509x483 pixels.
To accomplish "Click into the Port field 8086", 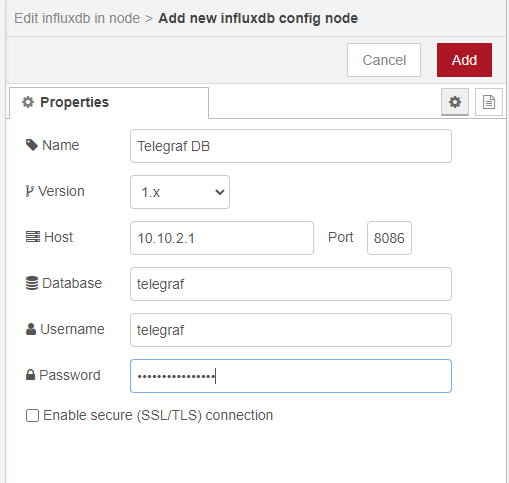I will (389, 238).
